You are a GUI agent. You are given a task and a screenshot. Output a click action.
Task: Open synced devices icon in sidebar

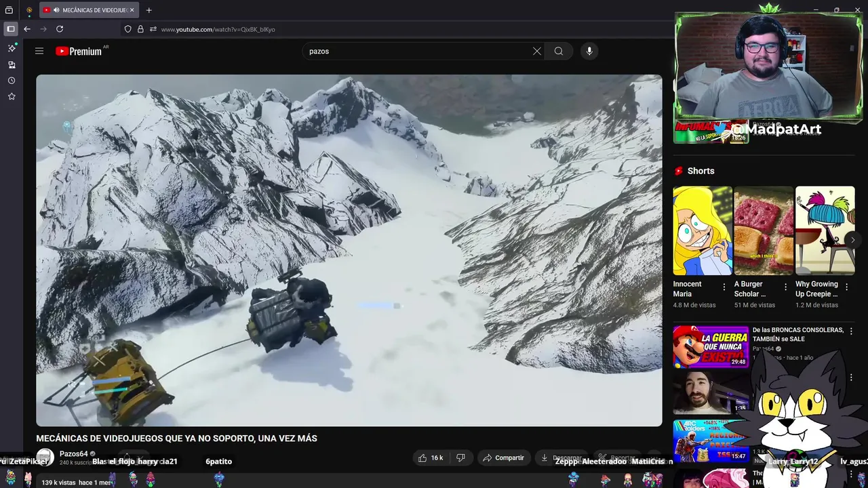coord(12,64)
